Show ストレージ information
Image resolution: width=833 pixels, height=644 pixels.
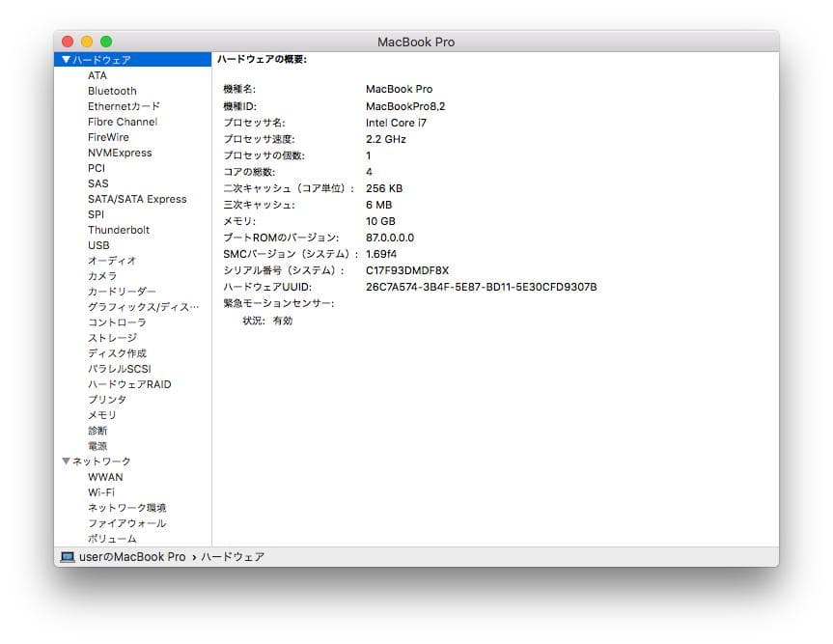pos(113,338)
